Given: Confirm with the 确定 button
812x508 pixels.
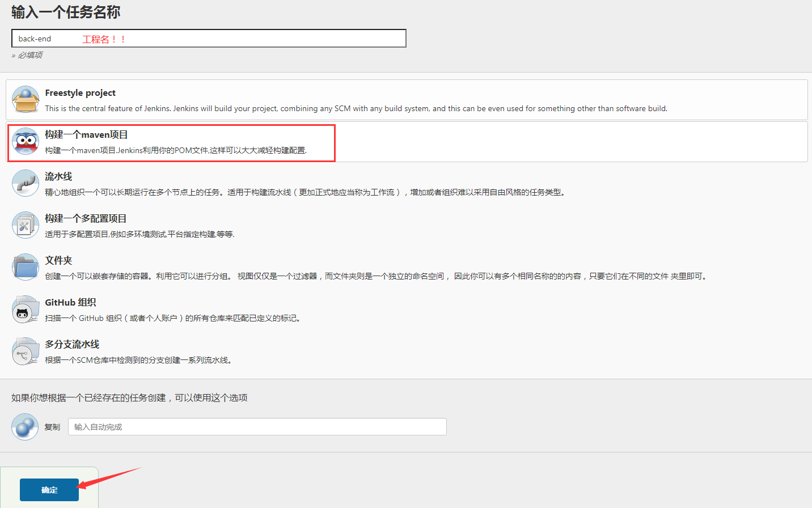Looking at the screenshot, I should (x=49, y=490).
